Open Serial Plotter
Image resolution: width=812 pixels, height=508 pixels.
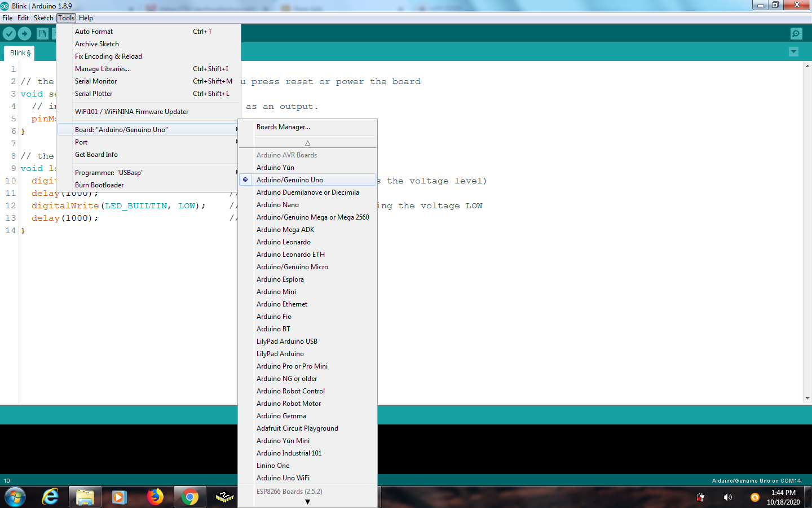(x=149, y=94)
